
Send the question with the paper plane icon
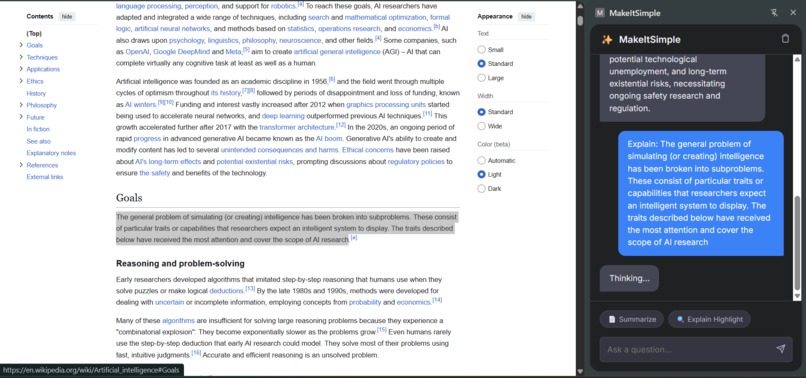pos(780,349)
